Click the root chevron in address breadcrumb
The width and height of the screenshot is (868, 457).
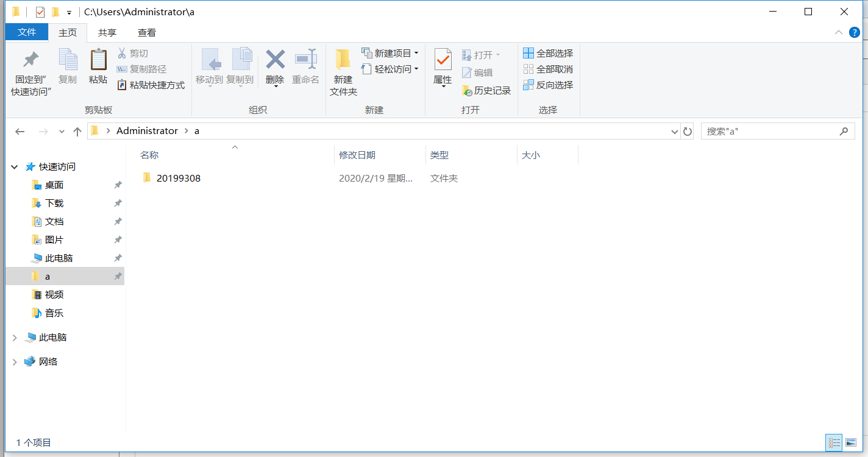[x=108, y=131]
